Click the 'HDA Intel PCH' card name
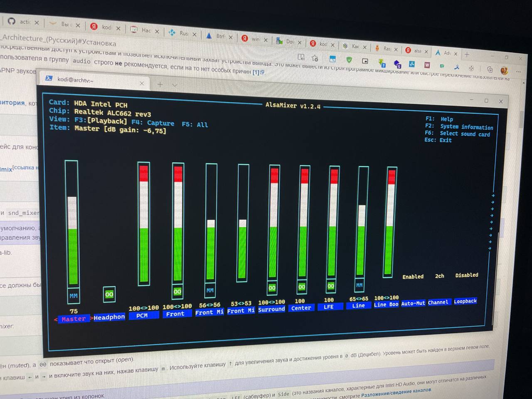 (x=101, y=104)
